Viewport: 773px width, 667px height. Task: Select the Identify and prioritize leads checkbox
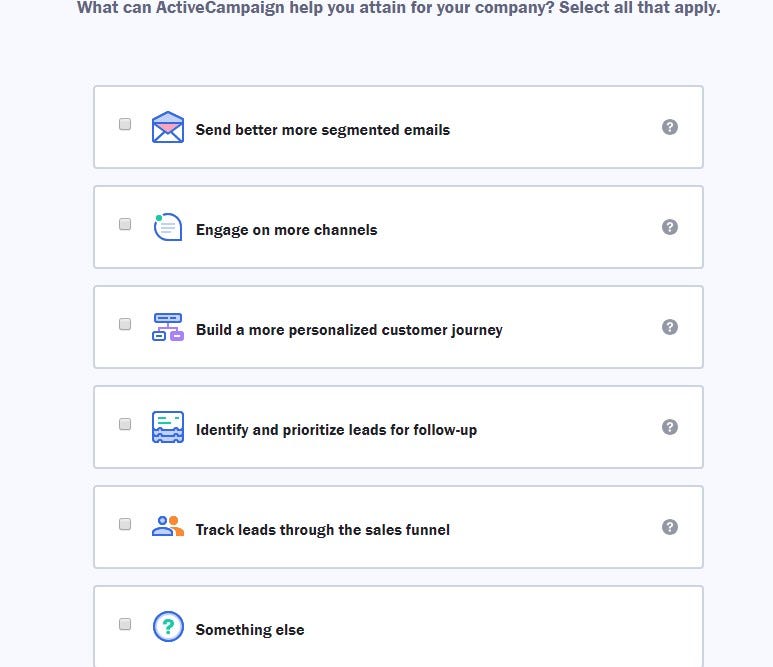125,424
